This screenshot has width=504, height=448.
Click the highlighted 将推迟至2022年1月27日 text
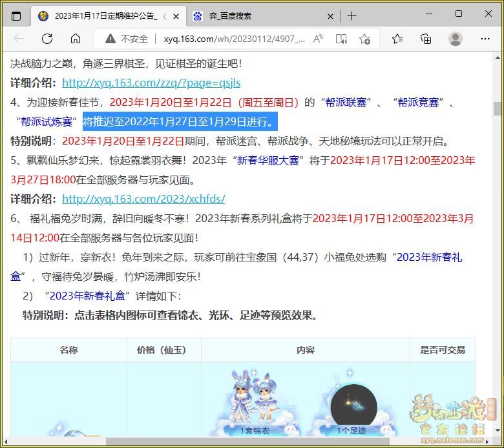pyautogui.click(x=180, y=121)
